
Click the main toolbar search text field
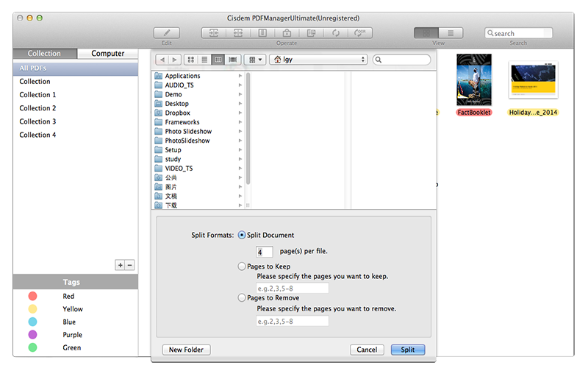pos(519,33)
